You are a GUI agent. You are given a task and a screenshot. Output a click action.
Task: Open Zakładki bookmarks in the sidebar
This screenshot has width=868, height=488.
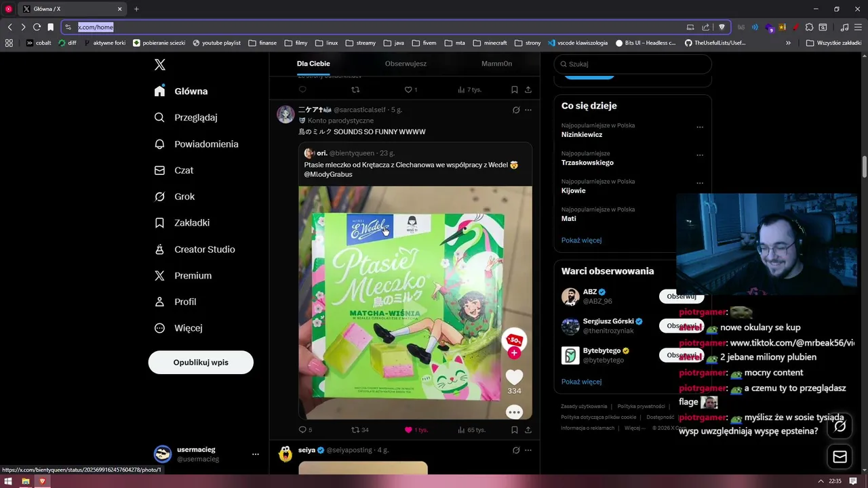182,222
